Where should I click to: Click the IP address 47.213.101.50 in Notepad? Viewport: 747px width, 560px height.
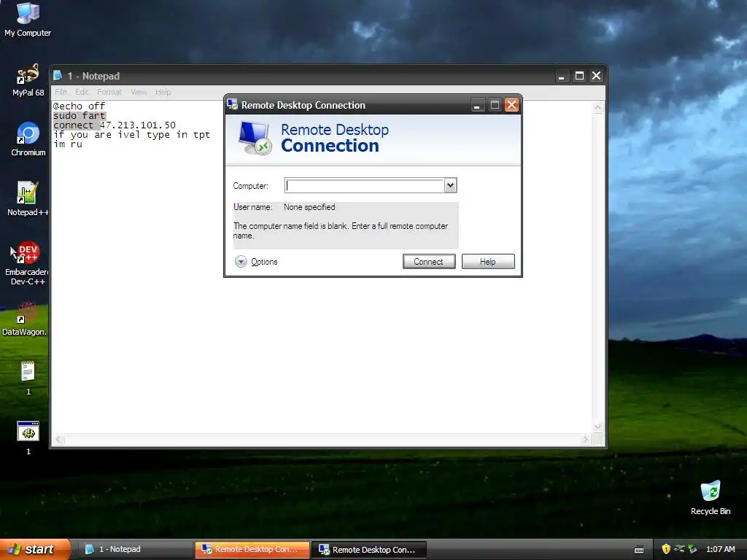coord(138,125)
